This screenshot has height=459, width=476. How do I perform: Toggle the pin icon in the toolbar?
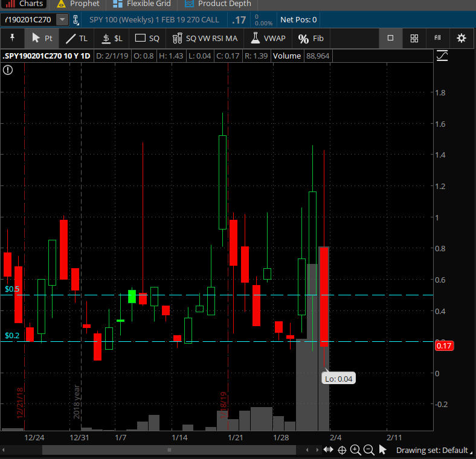coord(12,38)
